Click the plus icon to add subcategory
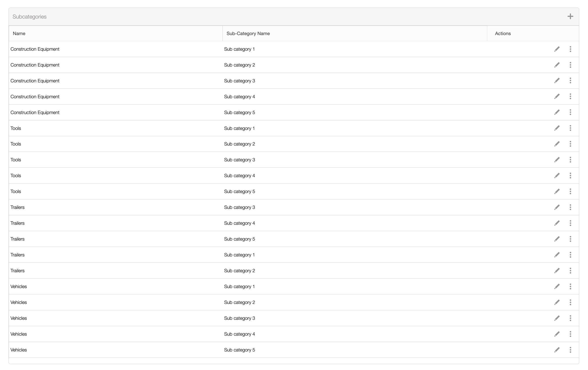 (x=570, y=17)
